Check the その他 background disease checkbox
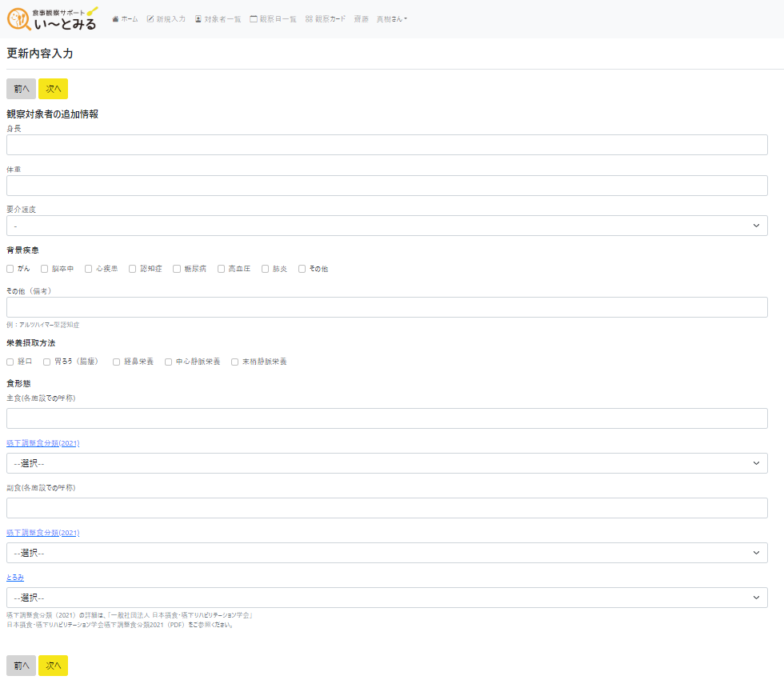 302,269
